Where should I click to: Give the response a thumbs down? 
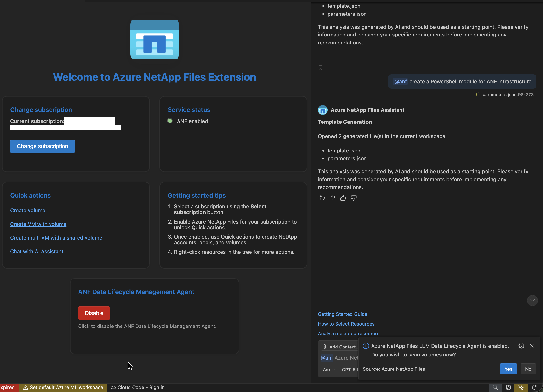(354, 198)
